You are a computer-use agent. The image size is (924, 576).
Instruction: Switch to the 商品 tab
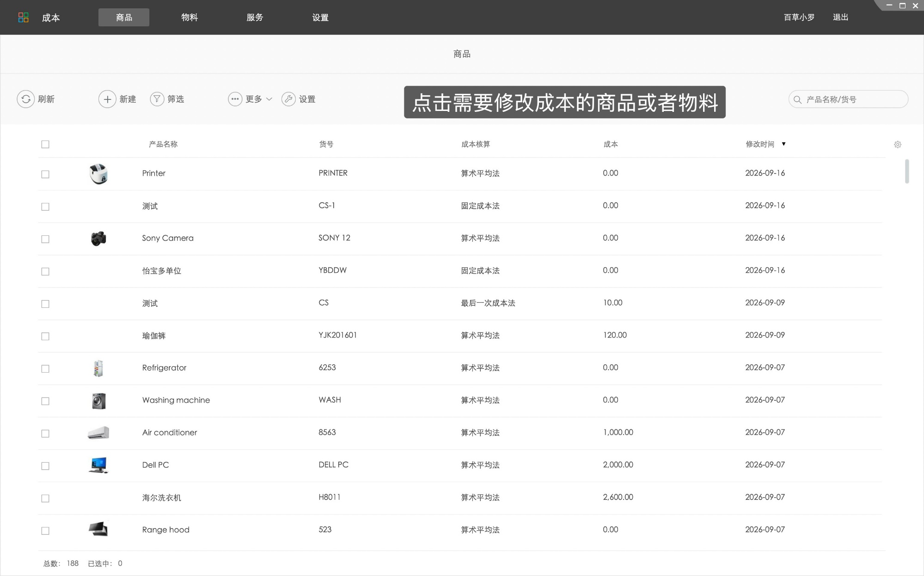point(124,18)
